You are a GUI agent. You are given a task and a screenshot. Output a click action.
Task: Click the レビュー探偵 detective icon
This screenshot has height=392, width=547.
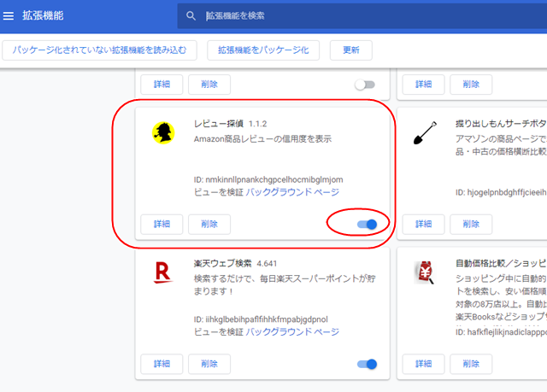coord(163,132)
